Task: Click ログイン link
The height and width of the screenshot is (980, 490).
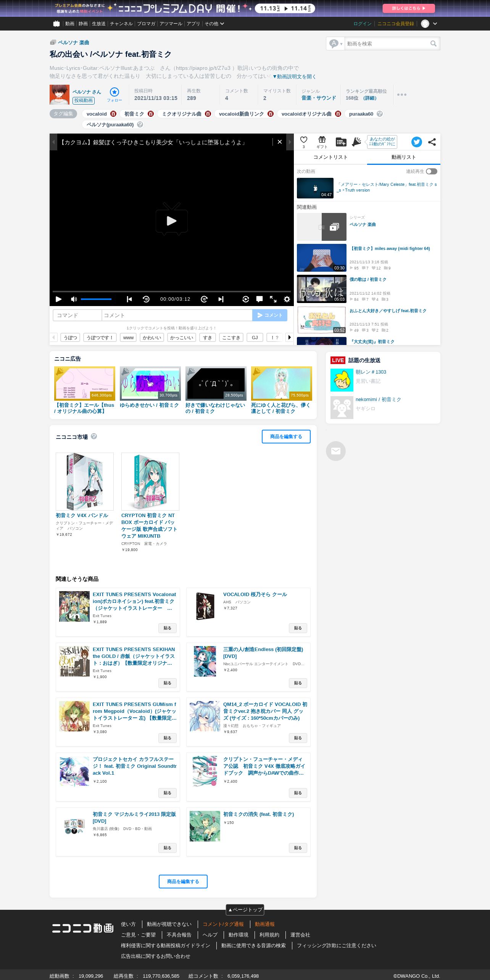Action: coord(363,24)
